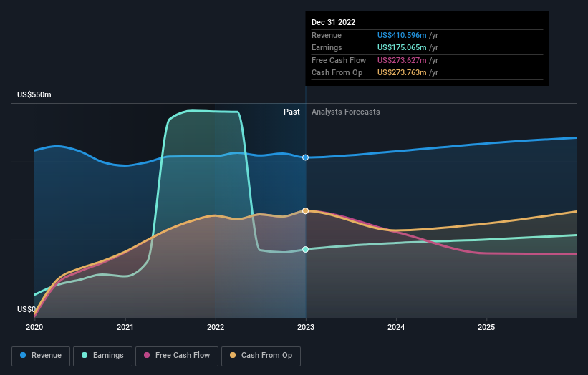
Task: Click the 2025 x-axis label
Action: [x=486, y=327]
